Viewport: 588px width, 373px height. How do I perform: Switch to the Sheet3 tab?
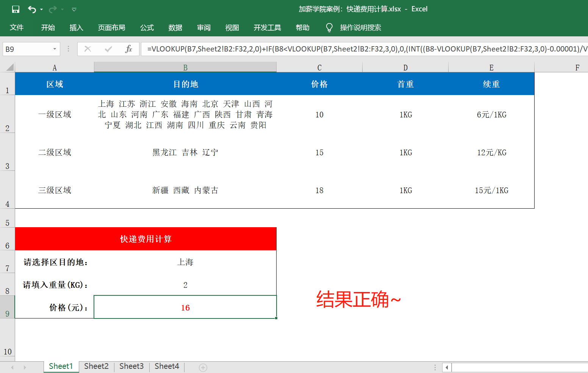point(131,366)
